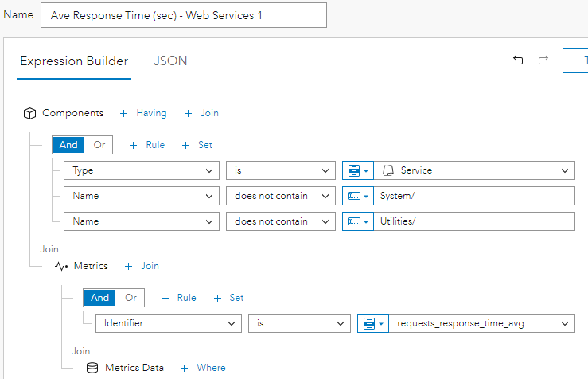Add a Join to Metrics
Image resolution: width=588 pixels, height=379 pixels.
click(x=142, y=266)
